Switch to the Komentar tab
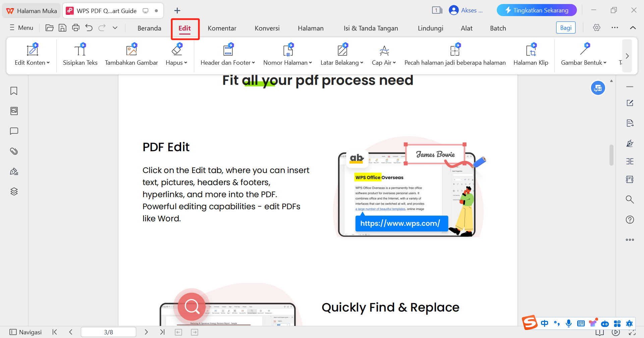The image size is (644, 338). [x=222, y=28]
